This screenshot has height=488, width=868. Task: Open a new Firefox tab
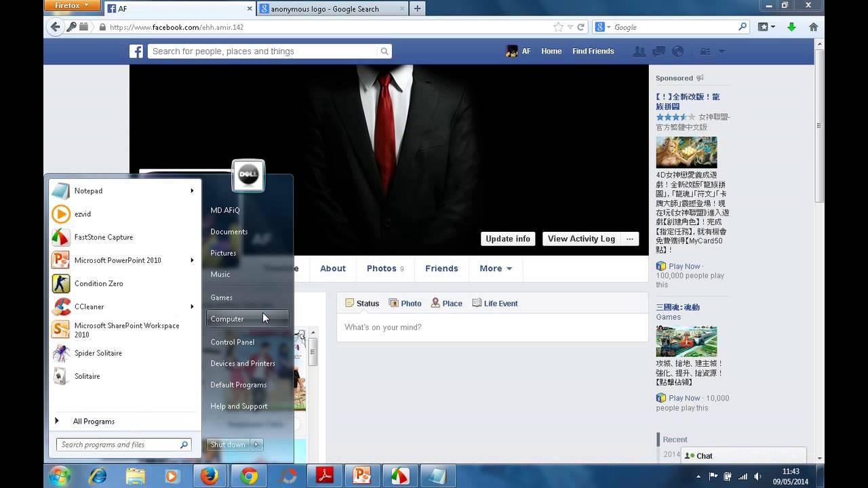[417, 9]
